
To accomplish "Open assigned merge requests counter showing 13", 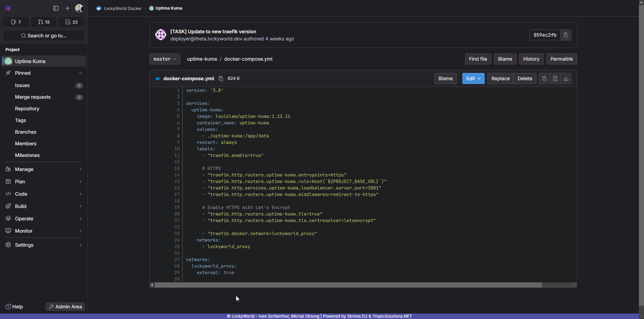I will [44, 22].
